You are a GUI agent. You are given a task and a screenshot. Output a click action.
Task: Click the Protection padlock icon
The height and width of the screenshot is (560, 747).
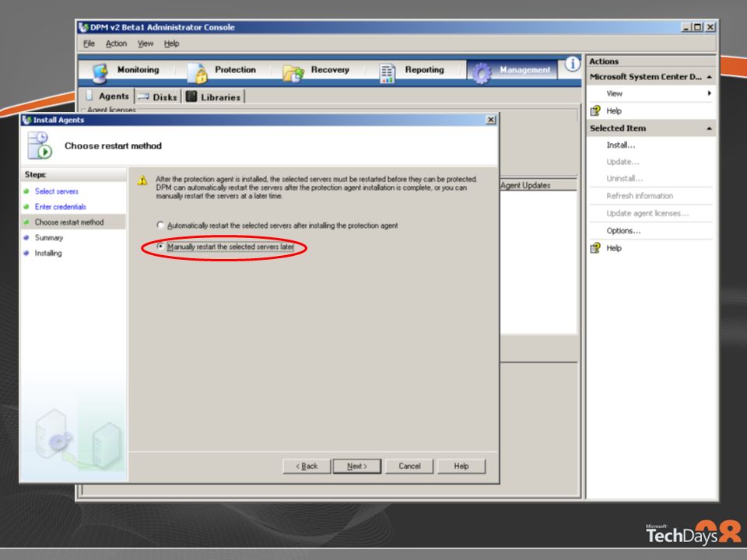tap(197, 73)
